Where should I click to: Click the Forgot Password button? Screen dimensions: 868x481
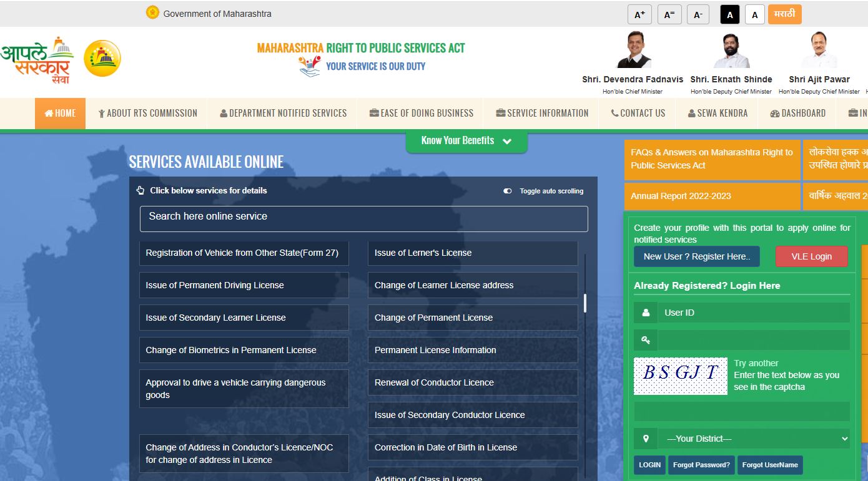[701, 465]
